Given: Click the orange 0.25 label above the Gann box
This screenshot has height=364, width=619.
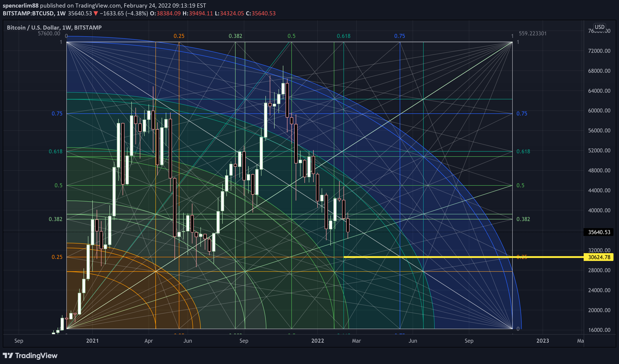Looking at the screenshot, I should (x=179, y=36).
